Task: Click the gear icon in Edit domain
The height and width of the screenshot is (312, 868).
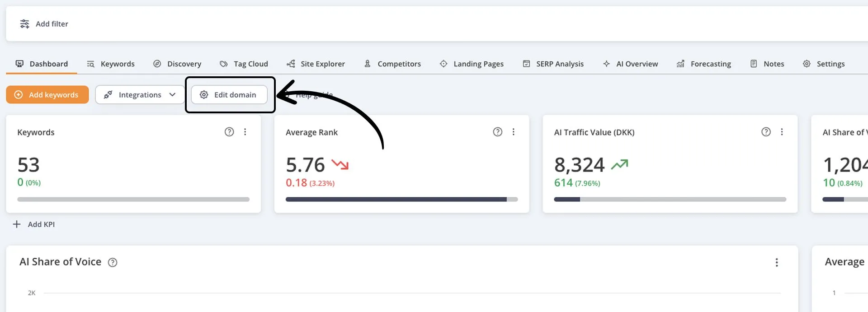Action: pos(204,95)
